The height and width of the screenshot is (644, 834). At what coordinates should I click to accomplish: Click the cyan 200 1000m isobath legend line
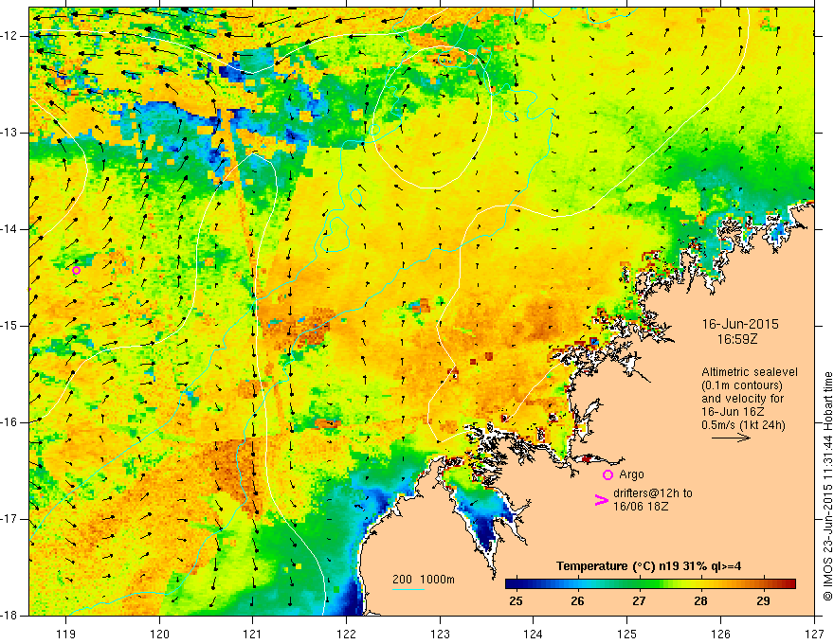coord(408,589)
